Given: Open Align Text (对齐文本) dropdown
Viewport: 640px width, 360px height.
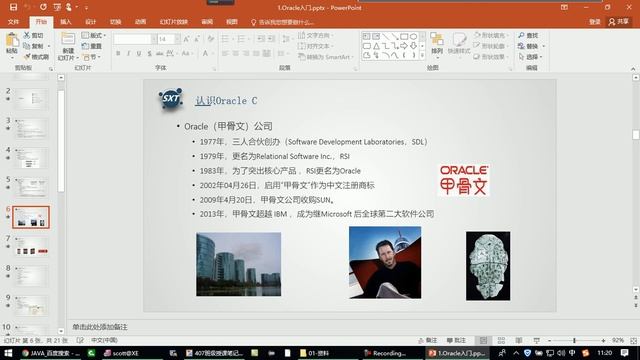Looking at the screenshot, I should click(316, 46).
